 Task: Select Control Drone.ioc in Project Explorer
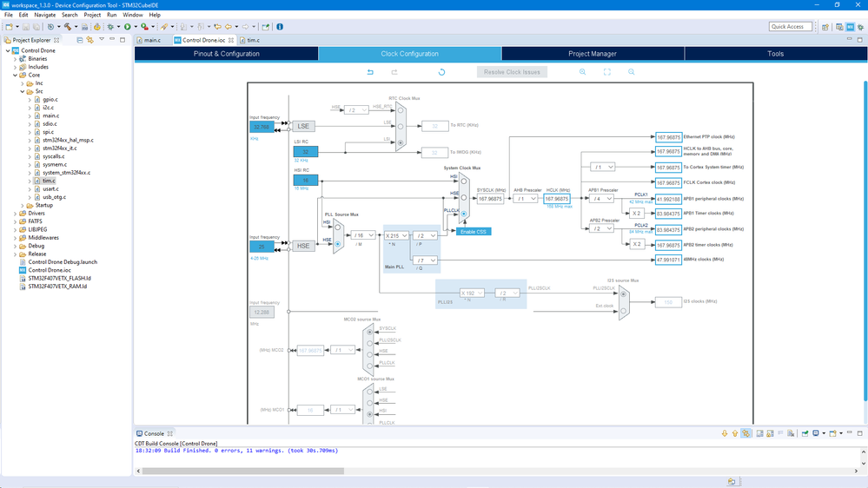(x=50, y=270)
